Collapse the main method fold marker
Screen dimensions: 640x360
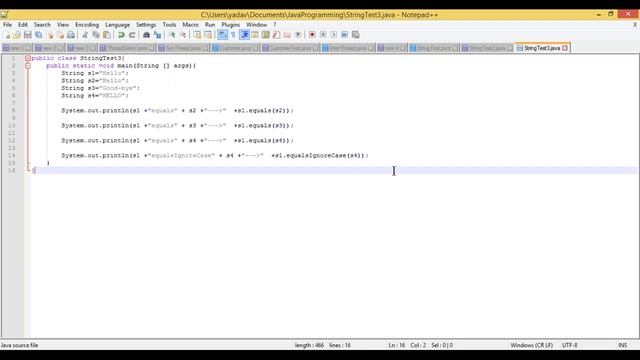click(x=28, y=66)
